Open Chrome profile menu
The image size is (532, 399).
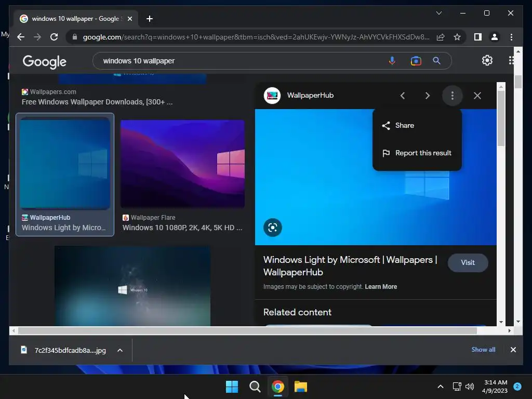(495, 37)
